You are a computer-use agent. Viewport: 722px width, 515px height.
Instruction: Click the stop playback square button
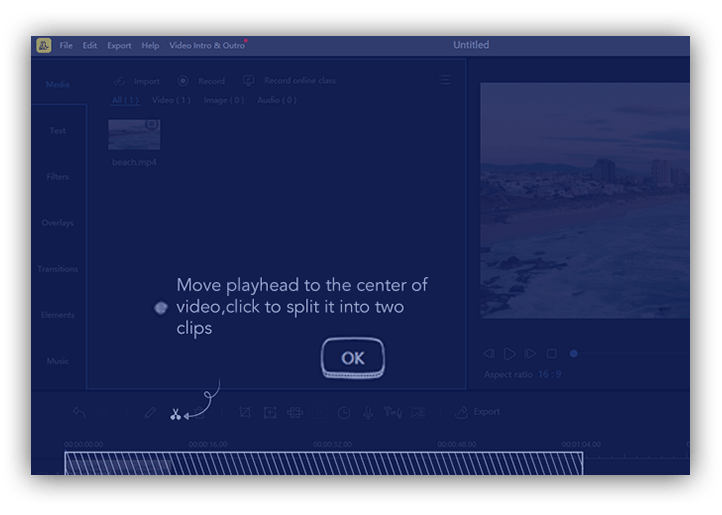click(x=551, y=353)
